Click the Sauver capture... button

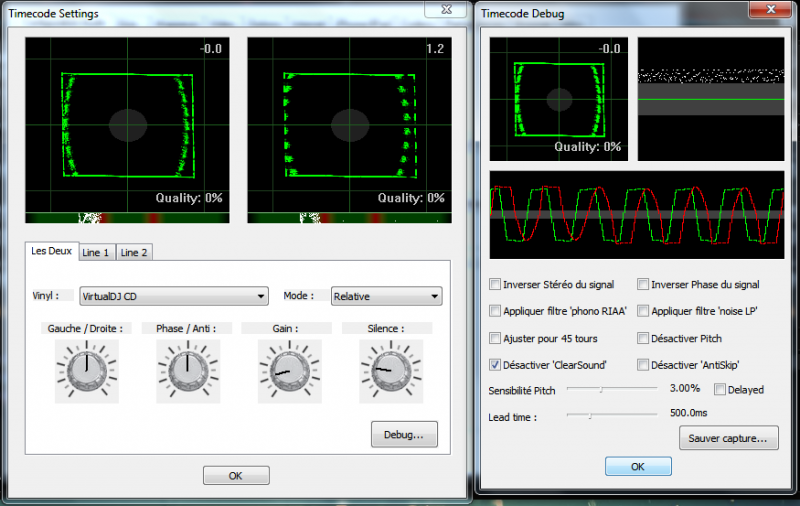(728, 437)
